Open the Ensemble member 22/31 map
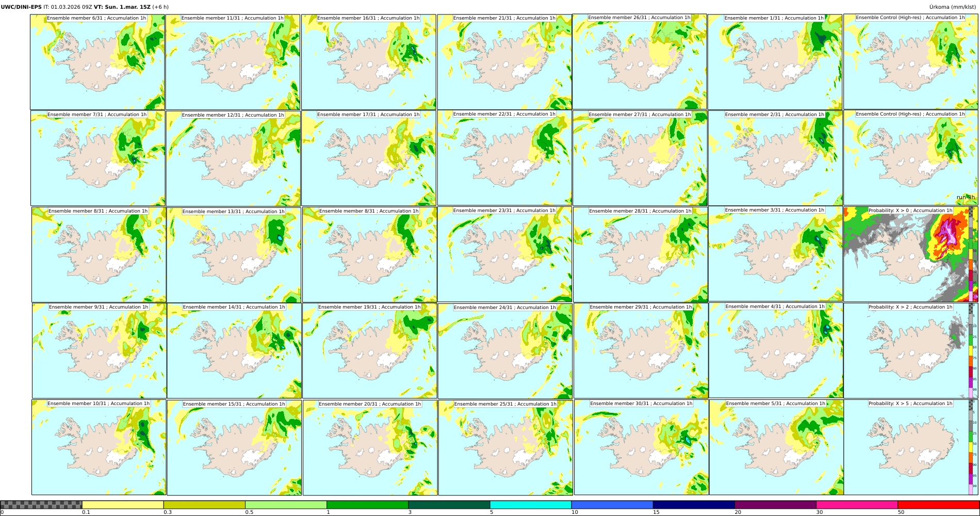Screen dimensions: 980x516 pyautogui.click(x=504, y=158)
